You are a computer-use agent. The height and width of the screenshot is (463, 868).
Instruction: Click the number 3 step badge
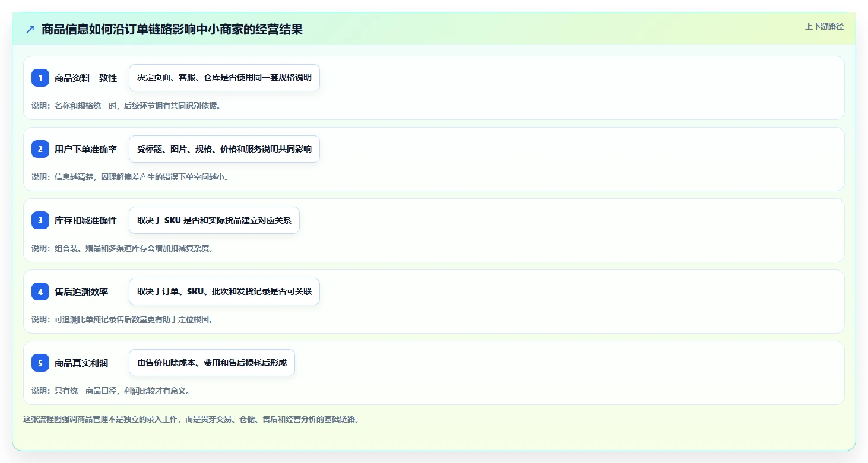pyautogui.click(x=40, y=220)
